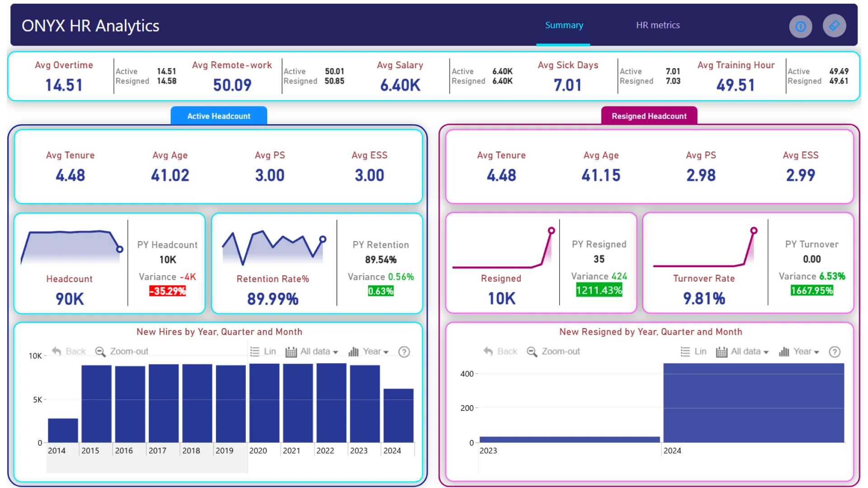This screenshot has width=868, height=488.
Task: Click resigned Avg Age value 41.15
Action: (601, 175)
